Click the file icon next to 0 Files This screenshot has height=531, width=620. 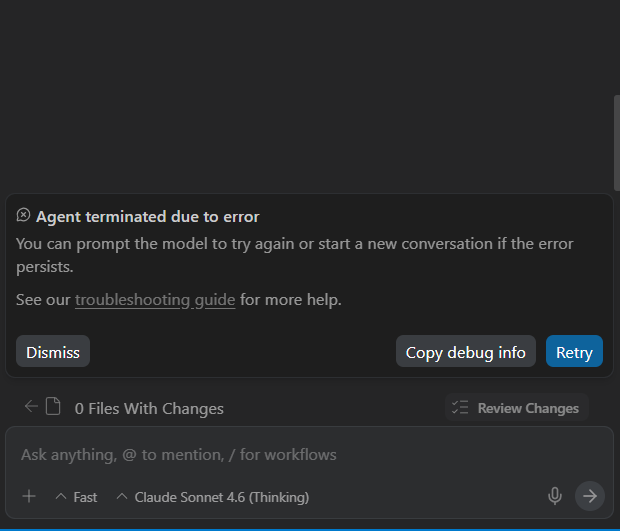[53, 406]
